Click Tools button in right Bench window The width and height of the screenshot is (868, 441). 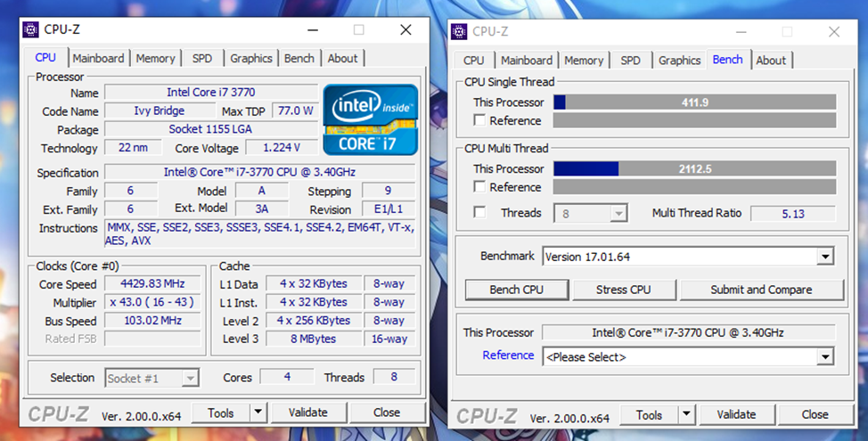[650, 414]
